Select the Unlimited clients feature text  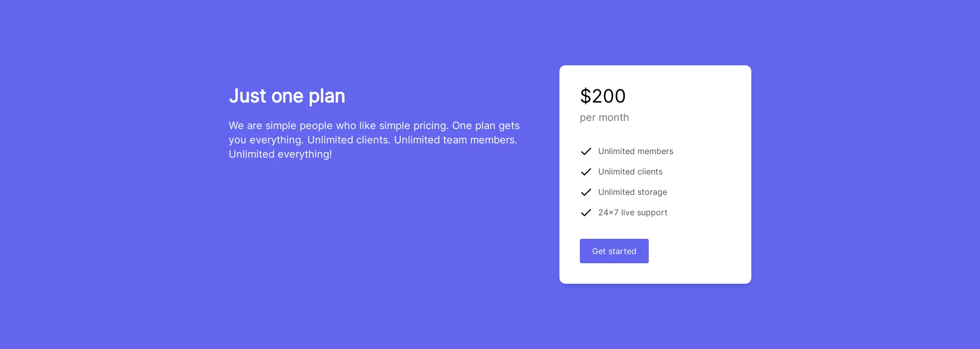[x=630, y=172]
